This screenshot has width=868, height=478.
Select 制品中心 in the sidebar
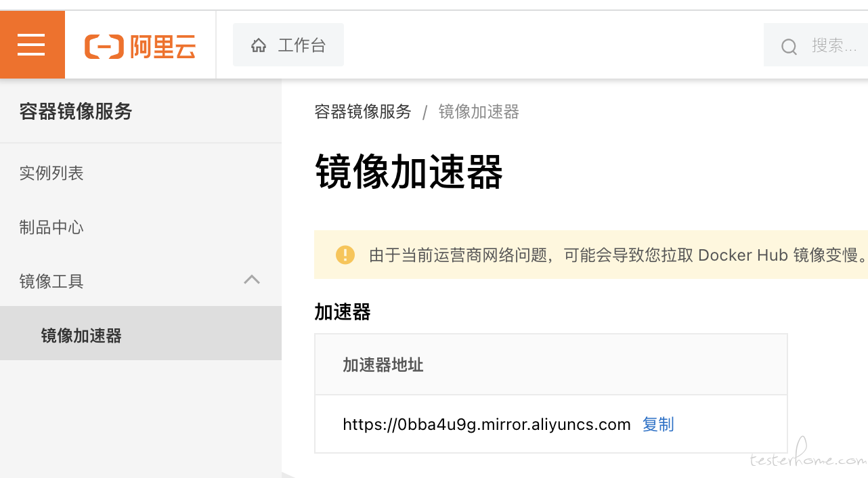(x=51, y=227)
